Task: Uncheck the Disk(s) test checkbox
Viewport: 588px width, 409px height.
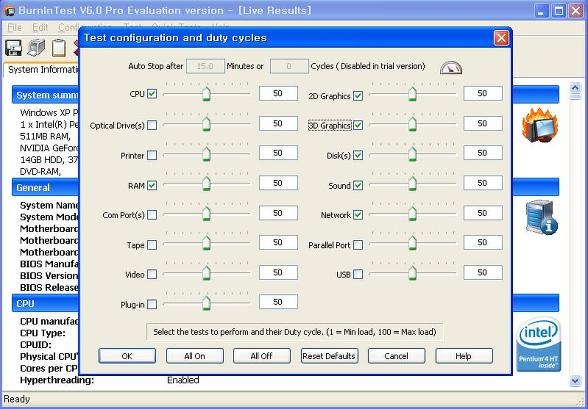Action: 358,155
